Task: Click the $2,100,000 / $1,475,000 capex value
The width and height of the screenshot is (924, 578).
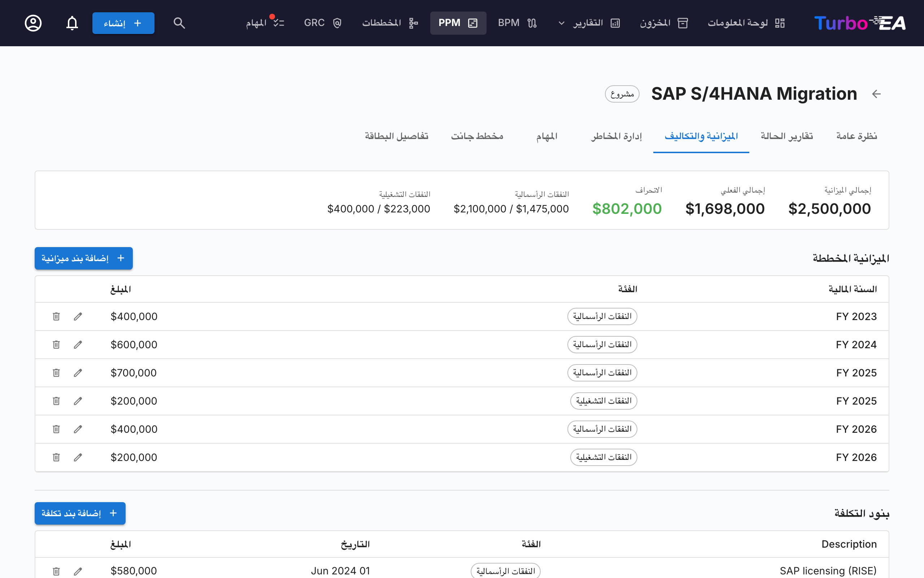Action: 511,209
